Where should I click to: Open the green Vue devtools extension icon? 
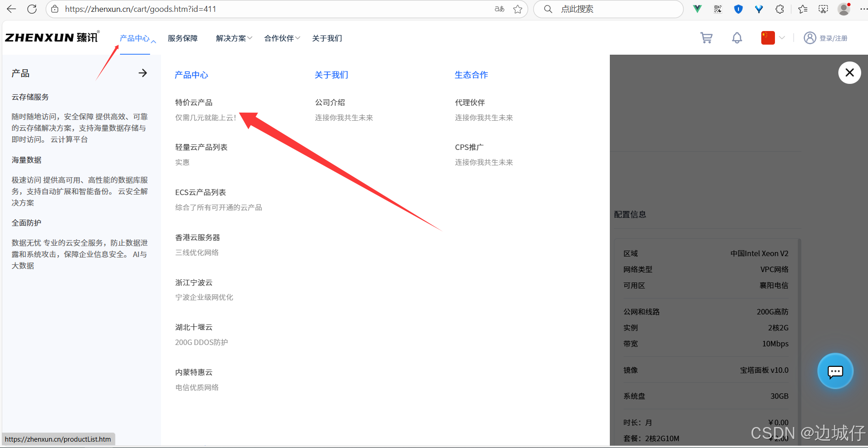(x=696, y=9)
